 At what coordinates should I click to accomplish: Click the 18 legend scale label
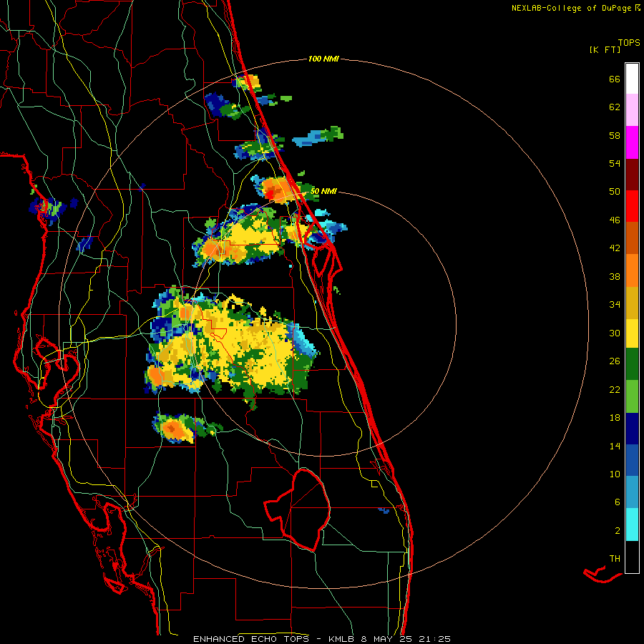[x=615, y=418]
